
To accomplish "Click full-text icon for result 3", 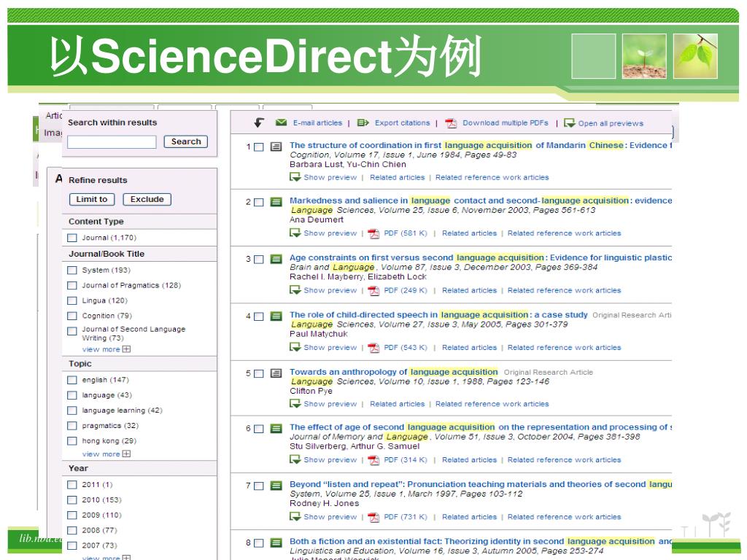I will (276, 259).
